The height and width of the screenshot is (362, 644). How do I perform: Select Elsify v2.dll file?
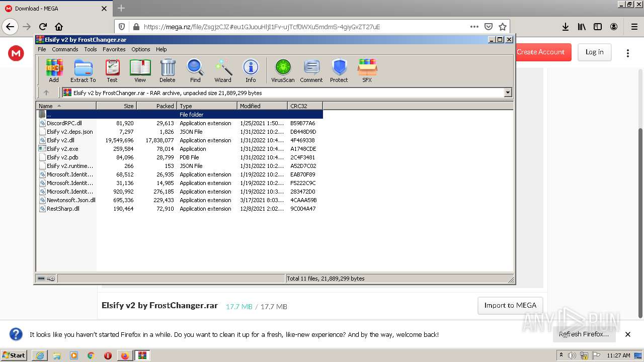[x=180, y=140]
